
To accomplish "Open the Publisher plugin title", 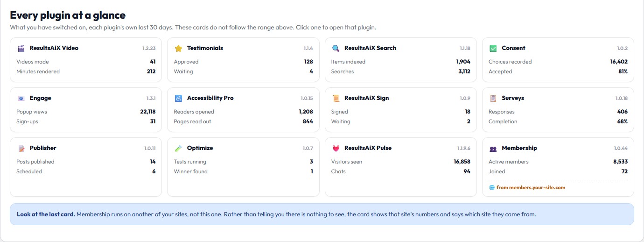I will (x=43, y=148).
